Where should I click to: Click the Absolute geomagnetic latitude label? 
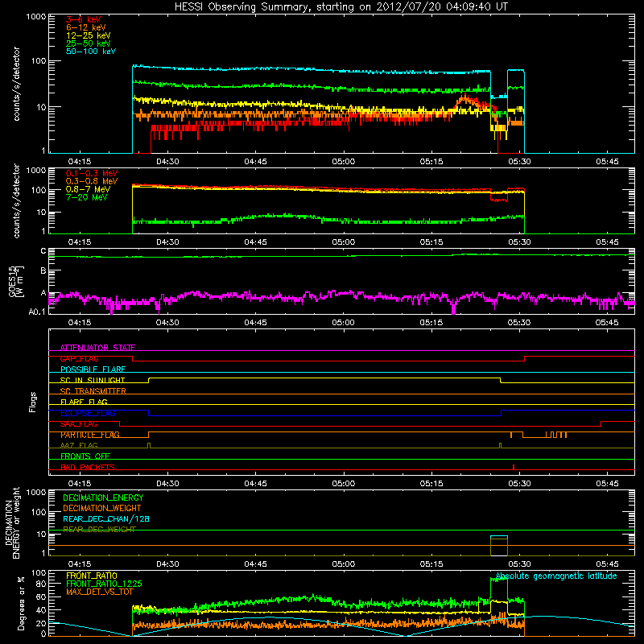coord(556,576)
